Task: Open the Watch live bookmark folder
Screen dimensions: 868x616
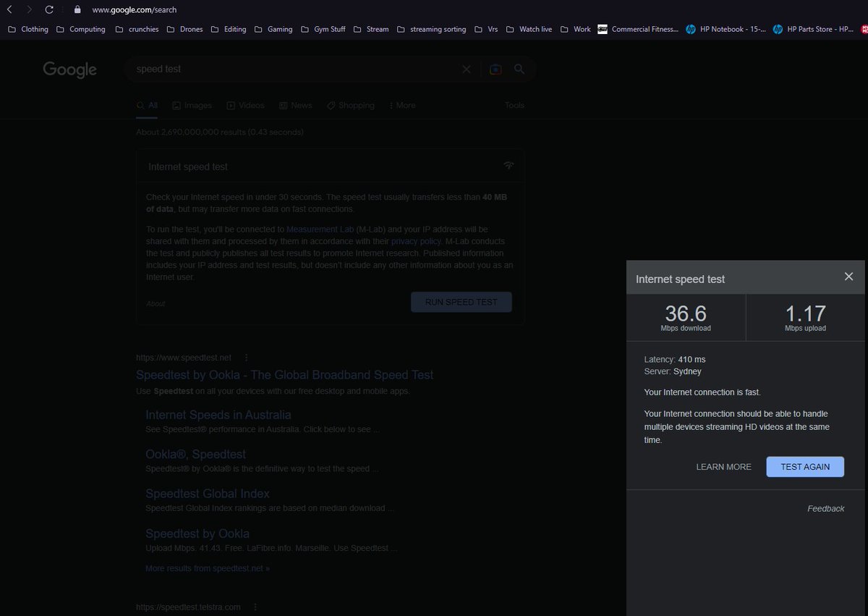Action: coord(529,30)
